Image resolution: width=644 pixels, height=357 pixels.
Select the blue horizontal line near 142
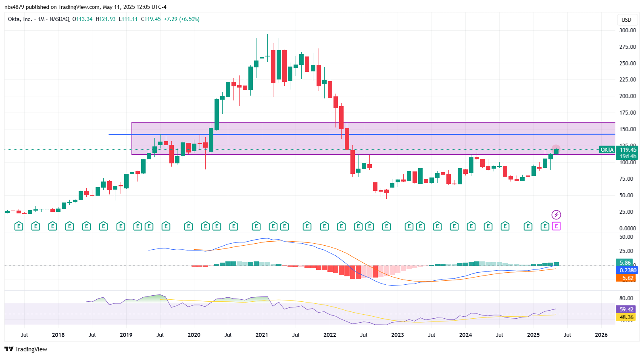click(363, 134)
